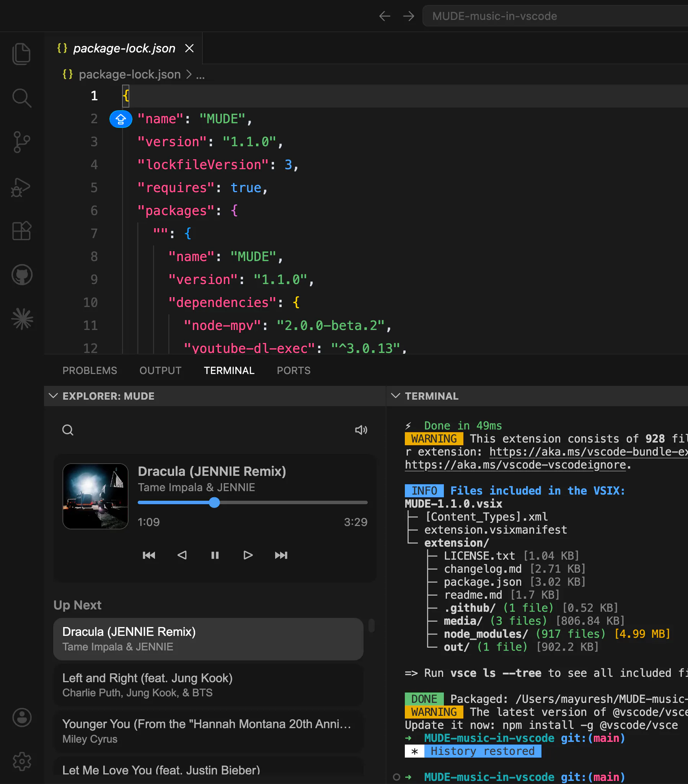Click the MUDE-music-in-vscode command center search
Viewport: 688px width, 784px height.
555,16
